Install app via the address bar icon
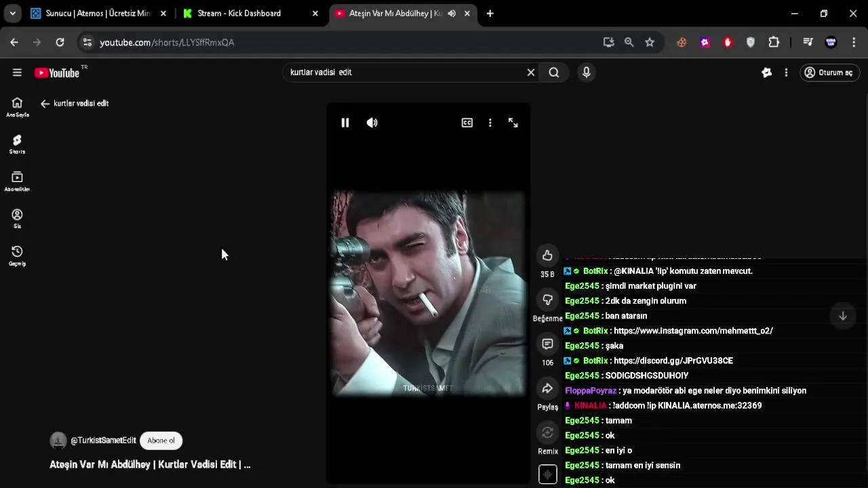Viewport: 868px width, 488px height. pos(609,42)
